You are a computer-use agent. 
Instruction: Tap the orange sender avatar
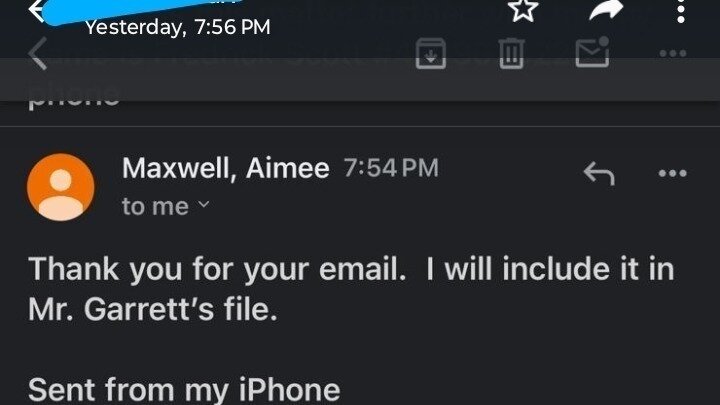[62, 186]
